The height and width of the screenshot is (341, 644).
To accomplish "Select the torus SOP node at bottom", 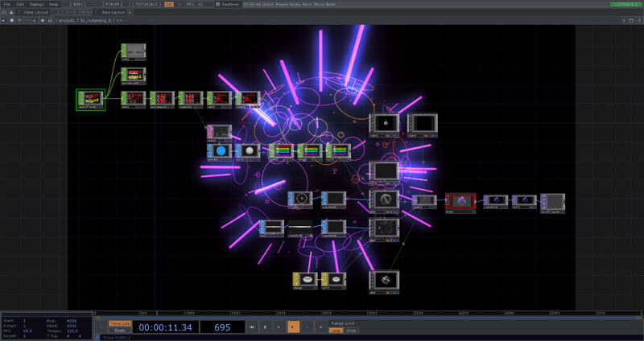I will click(305, 281).
